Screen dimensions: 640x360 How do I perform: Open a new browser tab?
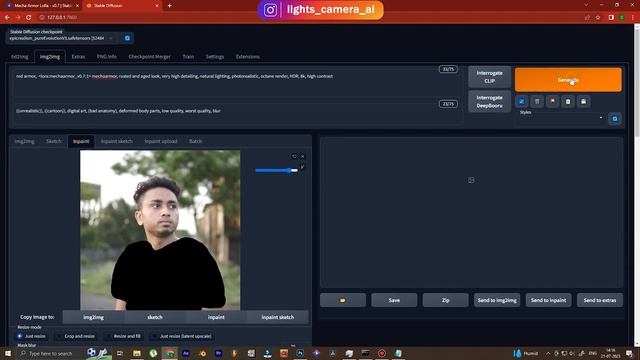coord(169,6)
